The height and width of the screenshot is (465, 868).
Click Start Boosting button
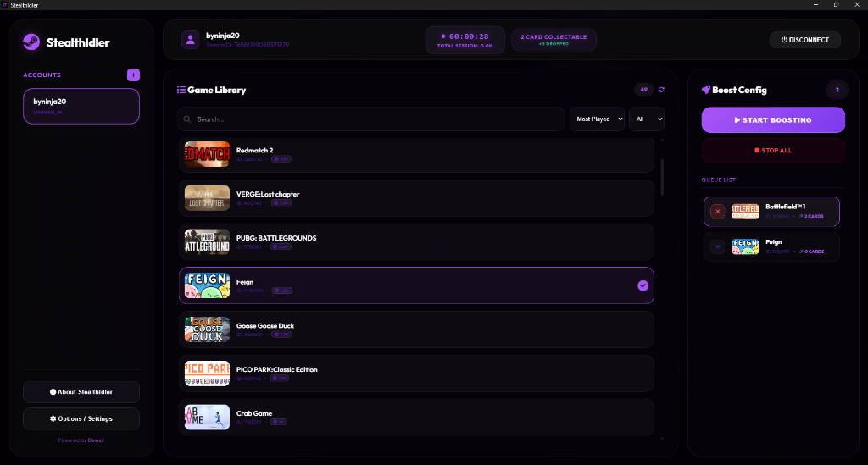[x=773, y=120]
